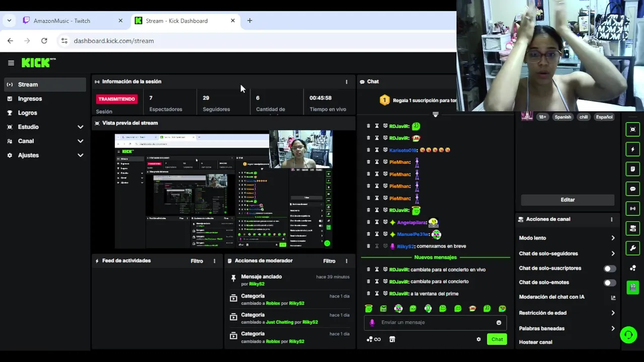Open the green headset support button
This screenshot has height=362, width=644.
pyautogui.click(x=628, y=334)
